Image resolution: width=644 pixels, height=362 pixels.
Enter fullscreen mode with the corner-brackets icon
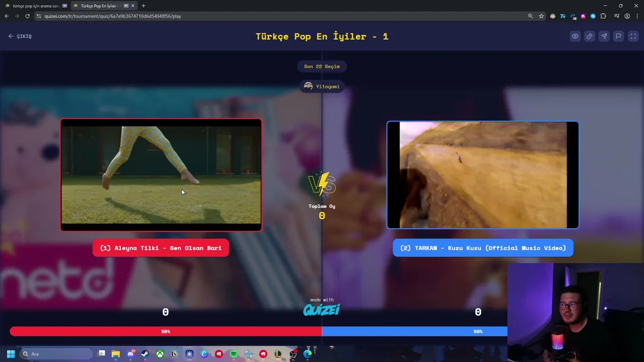(633, 36)
